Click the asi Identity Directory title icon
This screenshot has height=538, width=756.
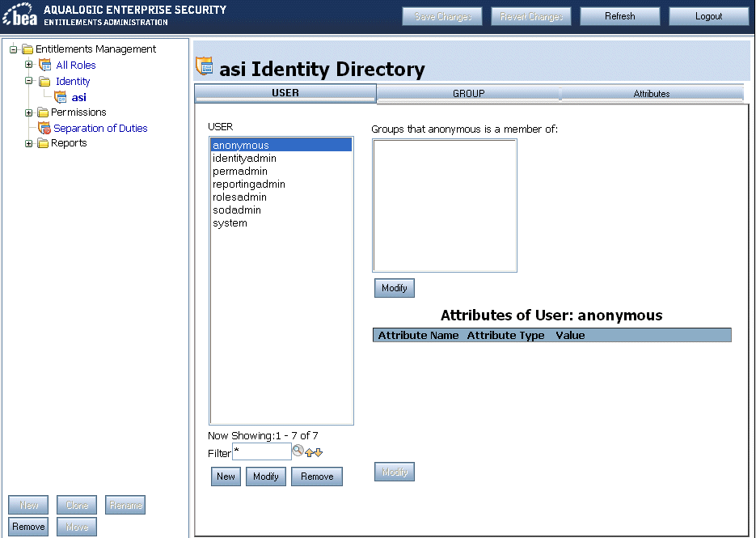point(205,66)
